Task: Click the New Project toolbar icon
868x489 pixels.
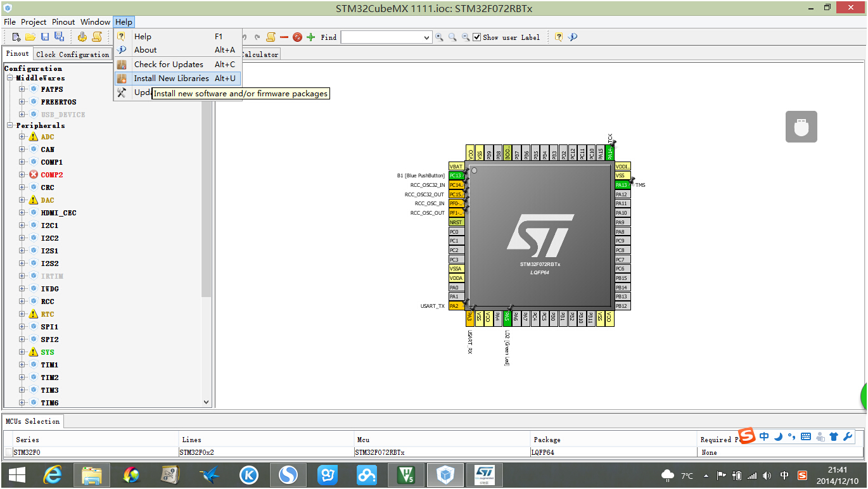Action: click(16, 37)
